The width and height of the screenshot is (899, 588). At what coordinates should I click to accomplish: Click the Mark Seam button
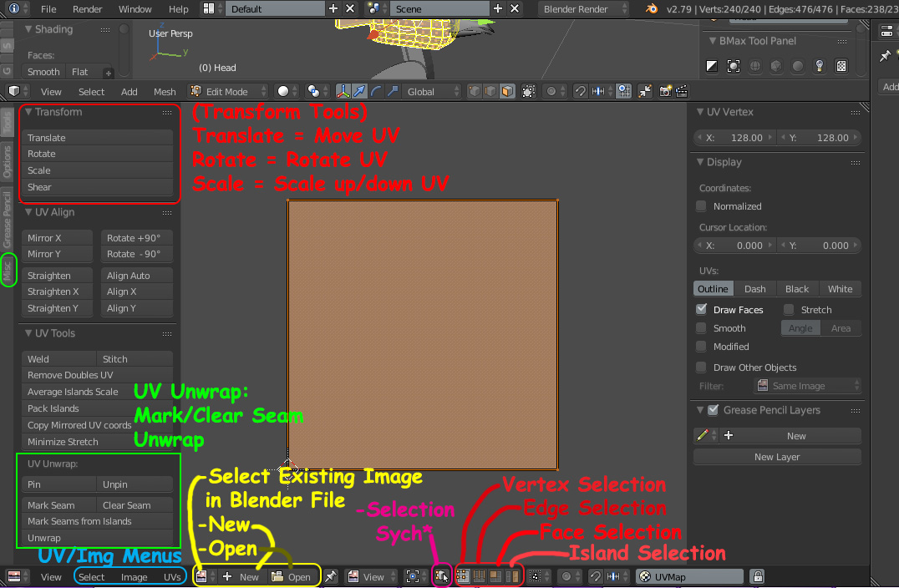tap(59, 505)
